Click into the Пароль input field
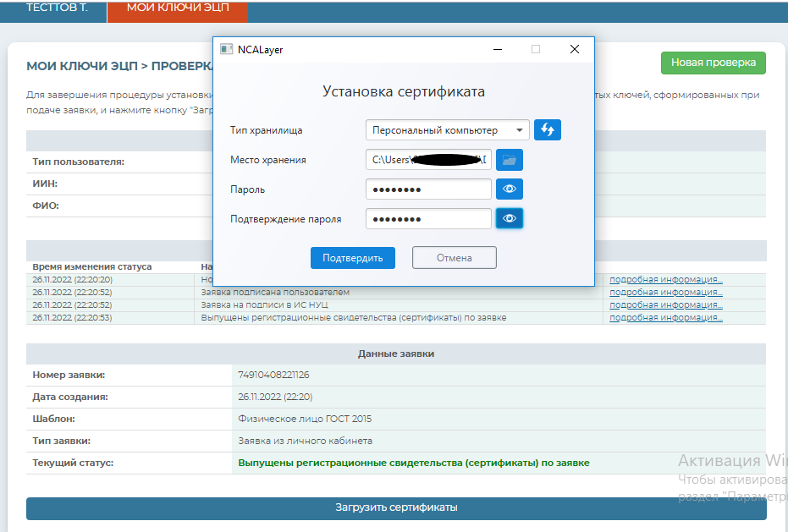Screen dimensions: 788x532 (x=428, y=189)
